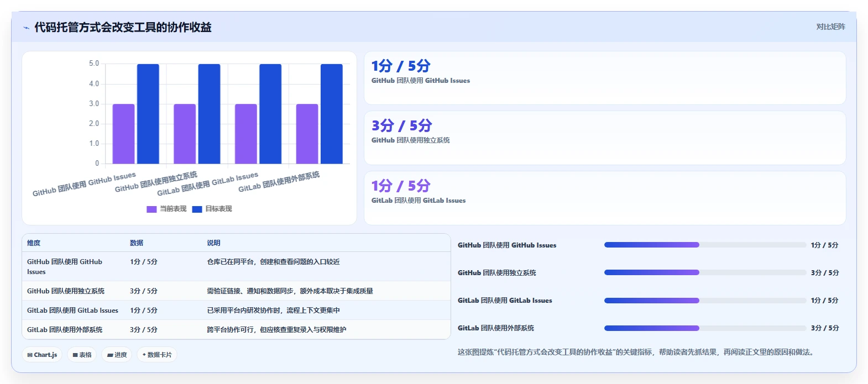The image size is (868, 384).
Task: Click progress bar for GitHub 团队使用 GitHub Issues
Action: (x=705, y=245)
